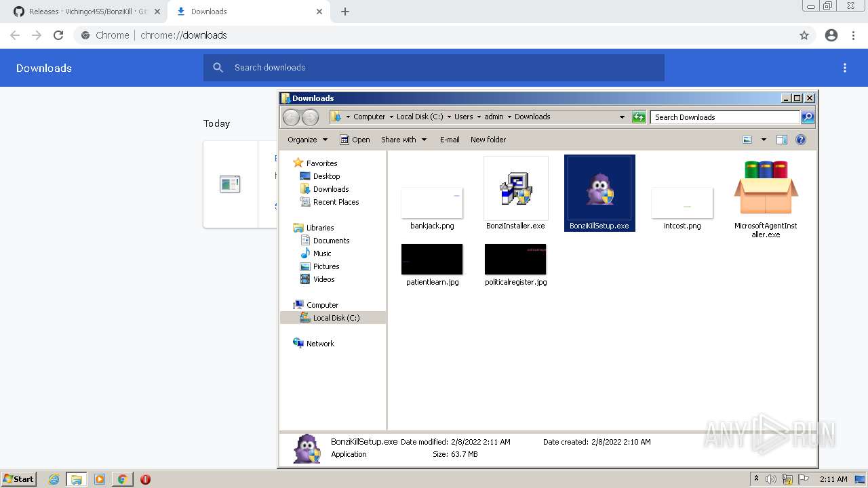868x488 pixels.
Task: Click the Open toolbar button
Action: click(x=355, y=140)
